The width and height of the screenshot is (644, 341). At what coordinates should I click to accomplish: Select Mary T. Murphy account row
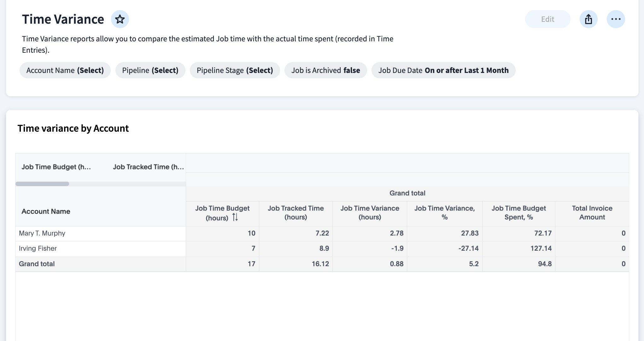point(42,233)
